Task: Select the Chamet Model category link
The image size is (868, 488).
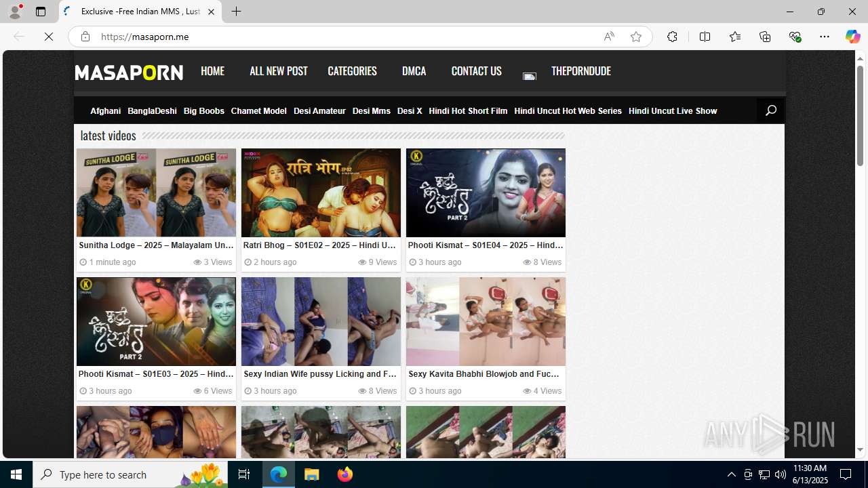Action: [x=258, y=111]
